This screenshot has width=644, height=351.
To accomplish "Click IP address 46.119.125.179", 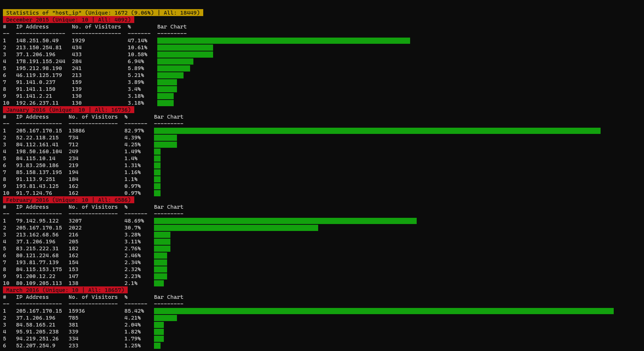I will point(39,75).
